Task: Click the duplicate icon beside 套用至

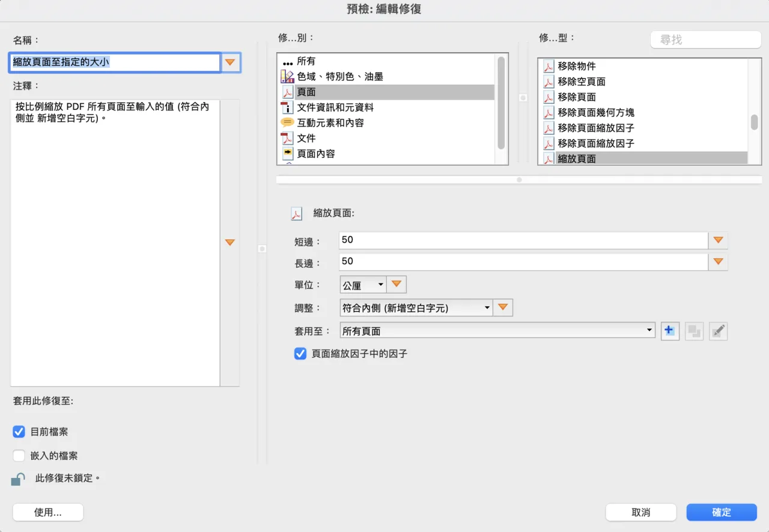Action: pos(694,331)
